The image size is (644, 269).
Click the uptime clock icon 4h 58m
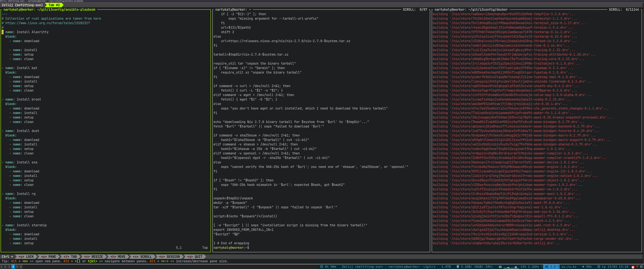[x=322, y=267]
